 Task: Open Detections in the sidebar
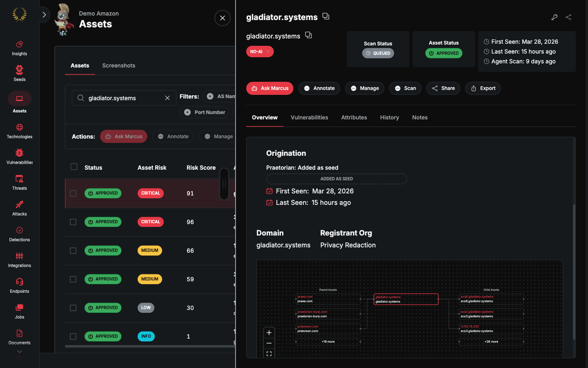tap(19, 234)
